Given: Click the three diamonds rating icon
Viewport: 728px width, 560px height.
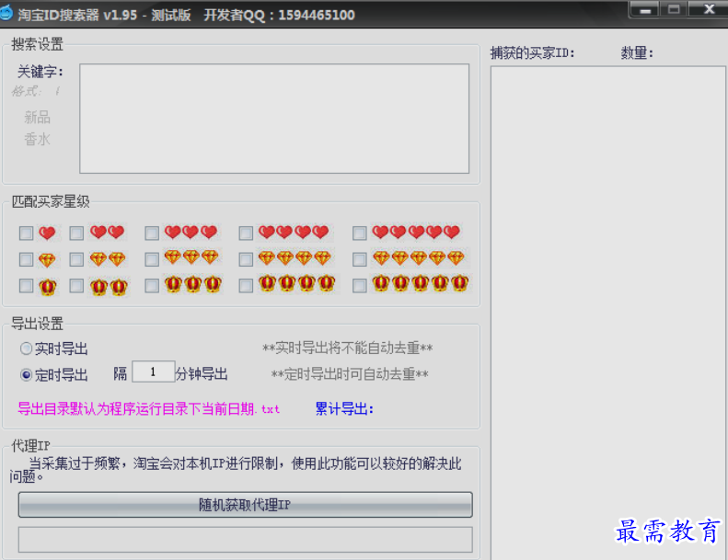Looking at the screenshot, I should point(191,257).
